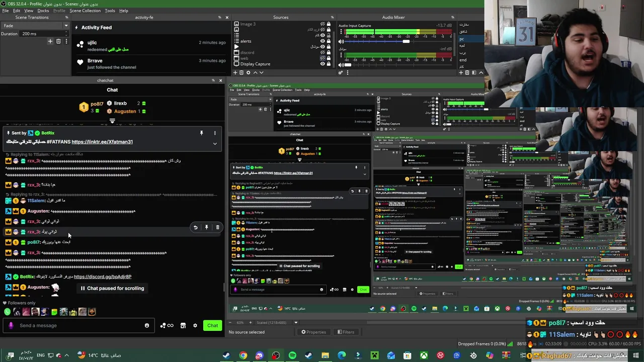This screenshot has width=644, height=362.
Task: Toggle lock on Image 3 source
Action: 329,24
